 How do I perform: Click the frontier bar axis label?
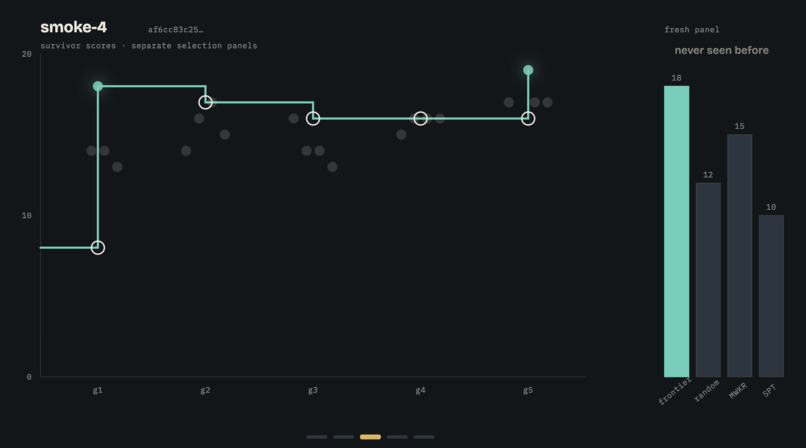[x=674, y=392]
